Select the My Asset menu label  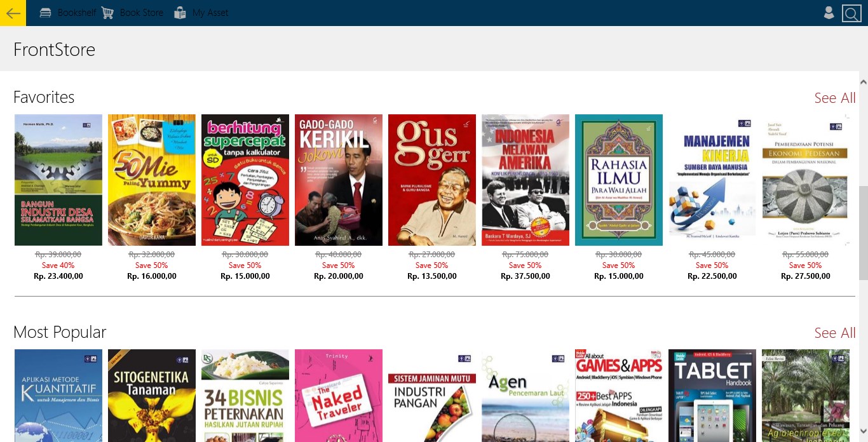pyautogui.click(x=210, y=13)
